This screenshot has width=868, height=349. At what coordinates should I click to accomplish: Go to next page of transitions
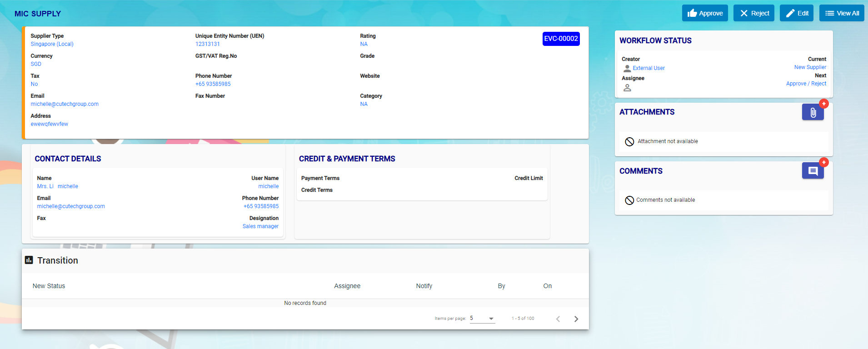coord(576,319)
